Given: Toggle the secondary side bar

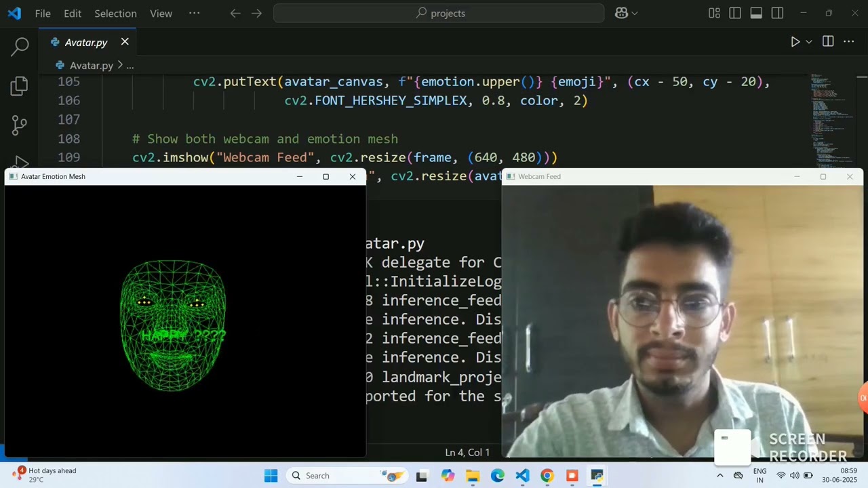Looking at the screenshot, I should click(777, 13).
